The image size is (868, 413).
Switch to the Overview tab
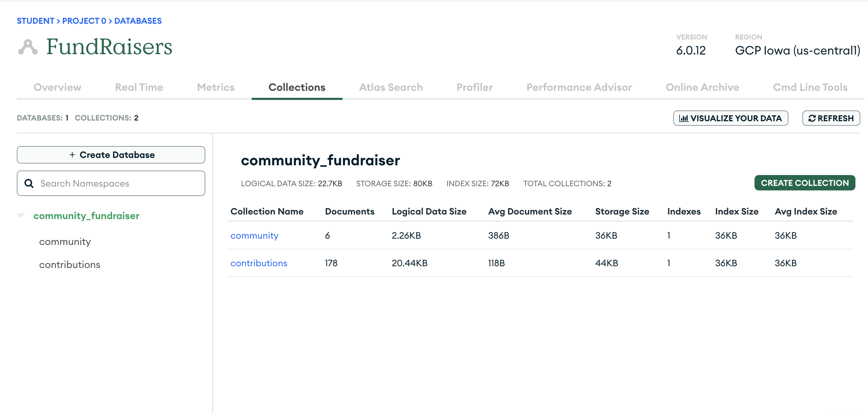pyautogui.click(x=57, y=87)
